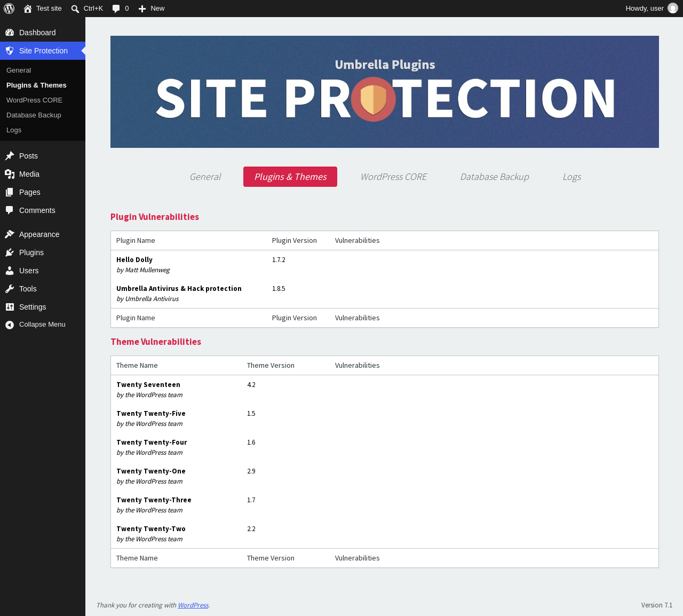Open Media menu label
This screenshot has height=616, width=683.
click(29, 174)
